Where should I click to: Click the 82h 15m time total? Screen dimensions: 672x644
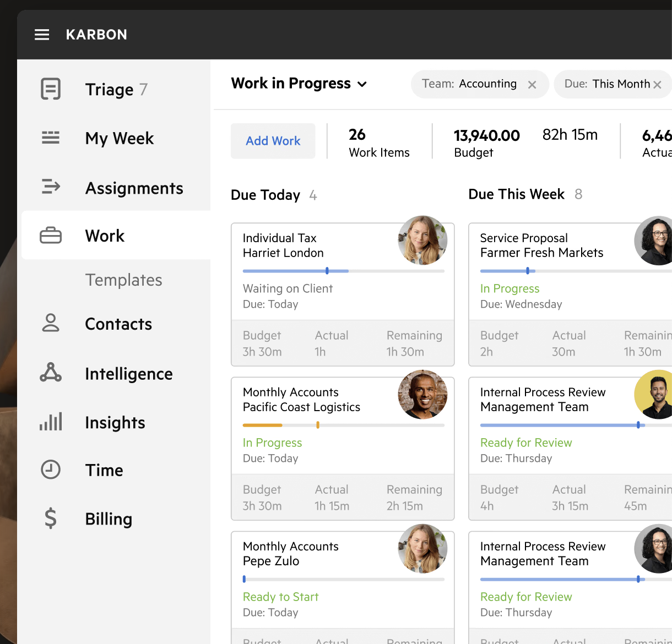click(x=570, y=135)
